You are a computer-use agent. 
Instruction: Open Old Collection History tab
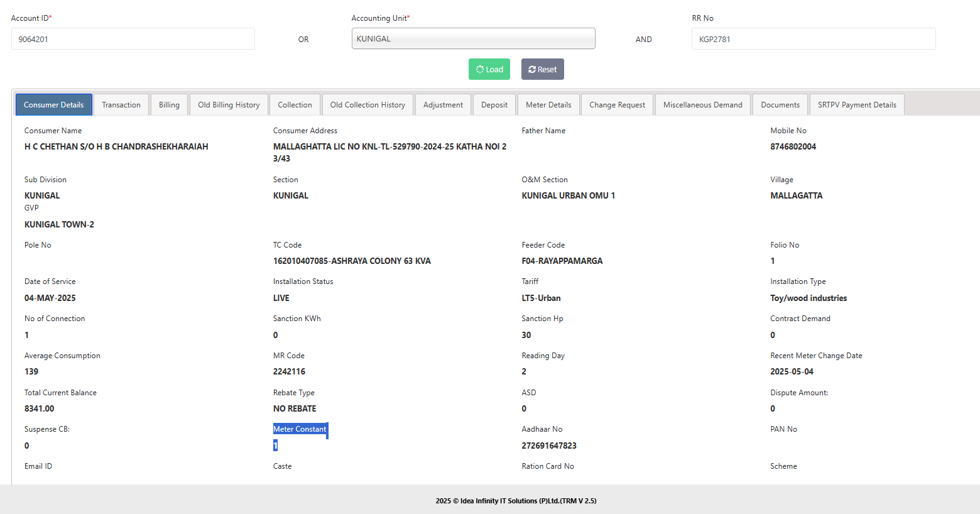367,105
